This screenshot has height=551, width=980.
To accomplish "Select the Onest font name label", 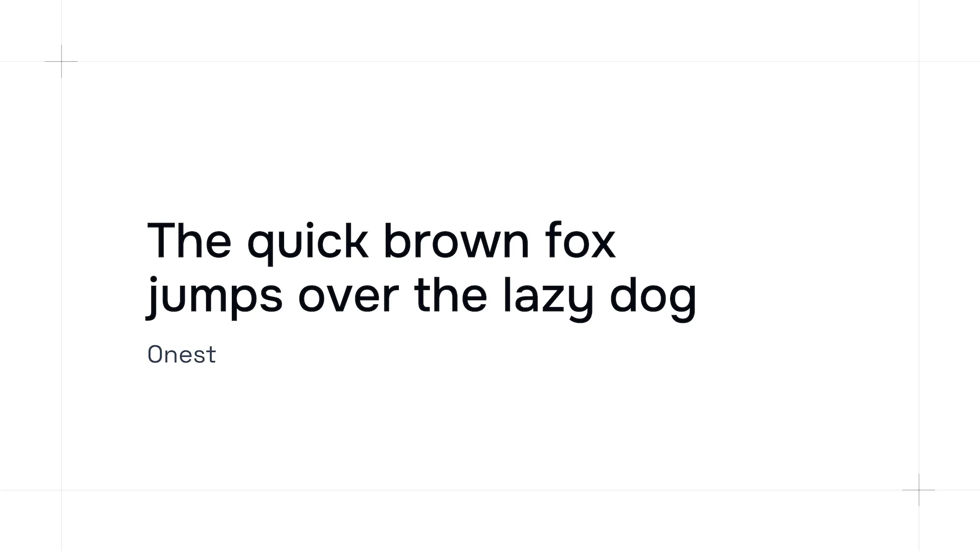I will [x=182, y=355].
